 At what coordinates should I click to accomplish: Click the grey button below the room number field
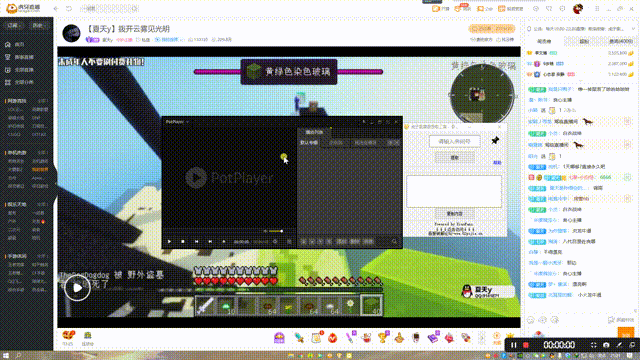(x=455, y=158)
